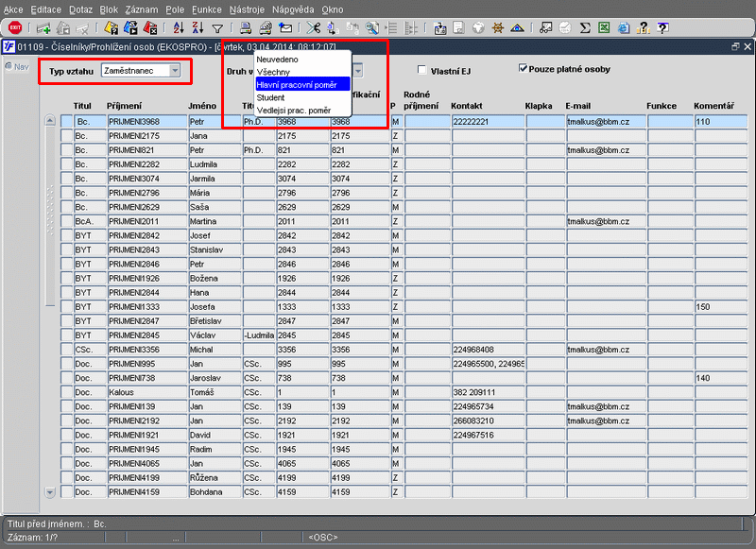Open the Záznam menu
This screenshot has height=549, width=756.
pyautogui.click(x=141, y=9)
